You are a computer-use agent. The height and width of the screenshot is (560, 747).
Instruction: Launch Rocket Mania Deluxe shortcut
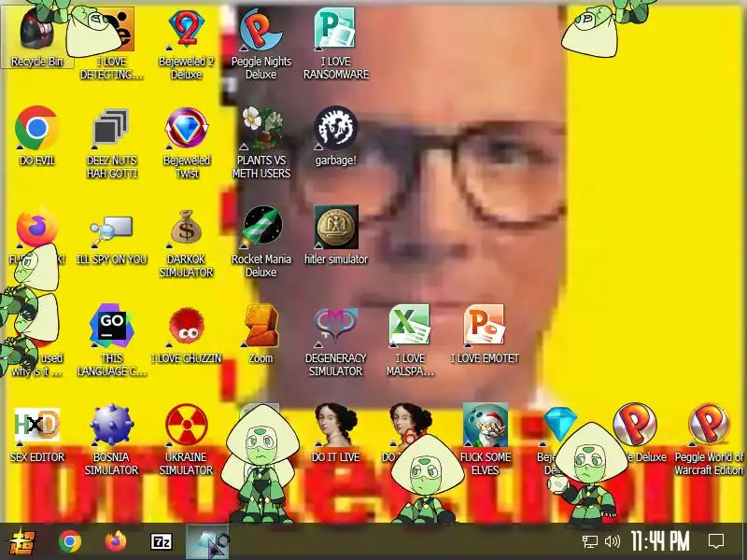(x=261, y=242)
